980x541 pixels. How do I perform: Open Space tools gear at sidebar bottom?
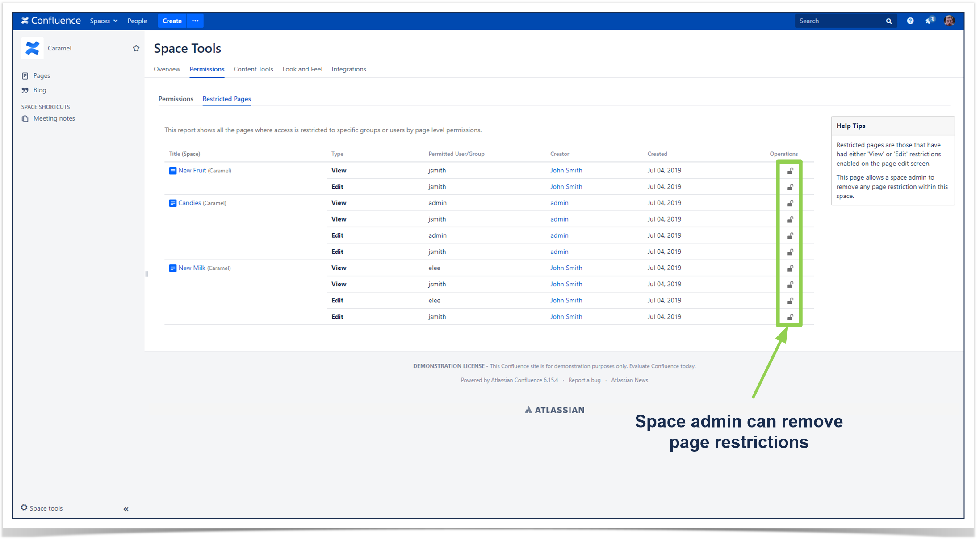pyautogui.click(x=42, y=508)
